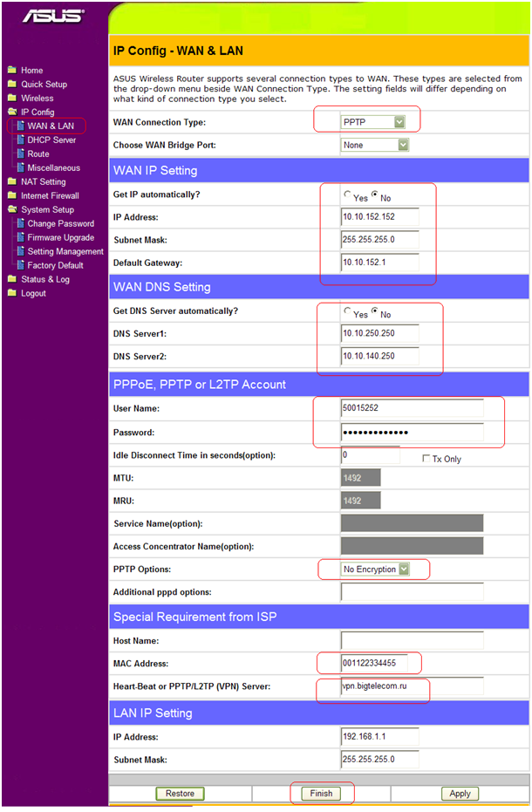The height and width of the screenshot is (812, 532).
Task: Collapse the System Setup open folder icon
Action: point(12,209)
